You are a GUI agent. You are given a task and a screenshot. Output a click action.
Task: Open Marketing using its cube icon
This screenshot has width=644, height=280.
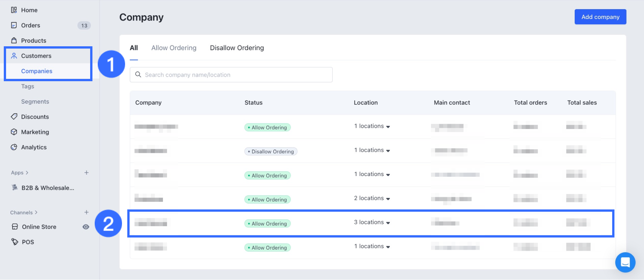[x=14, y=132]
